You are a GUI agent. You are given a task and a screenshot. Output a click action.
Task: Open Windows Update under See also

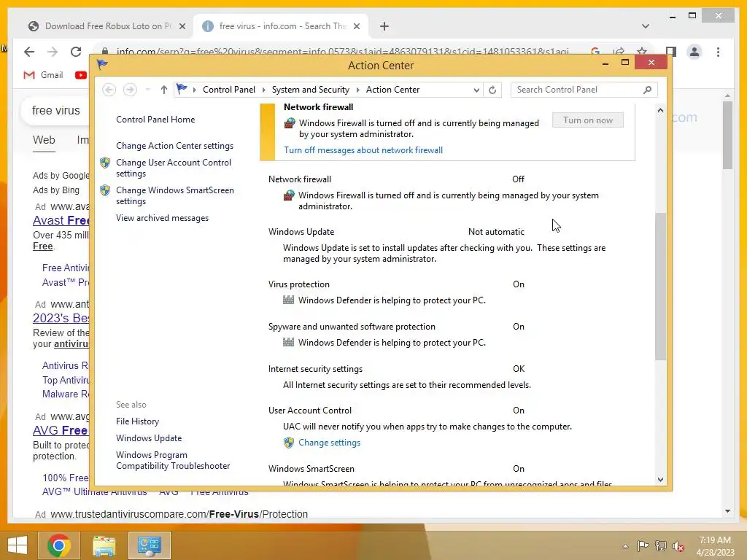149,438
